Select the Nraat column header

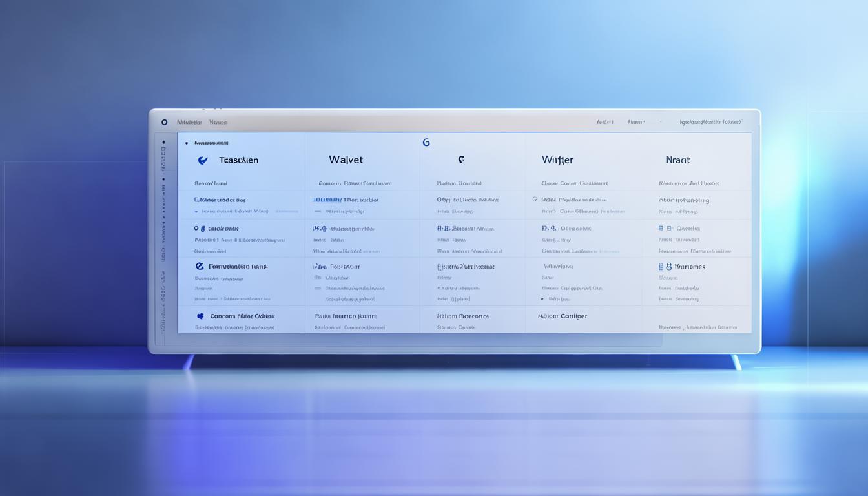(677, 160)
